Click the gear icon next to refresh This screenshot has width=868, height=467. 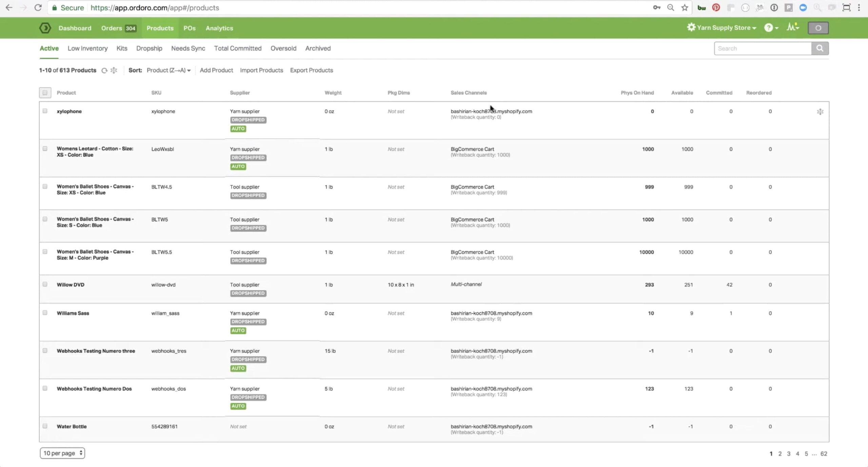pyautogui.click(x=114, y=70)
